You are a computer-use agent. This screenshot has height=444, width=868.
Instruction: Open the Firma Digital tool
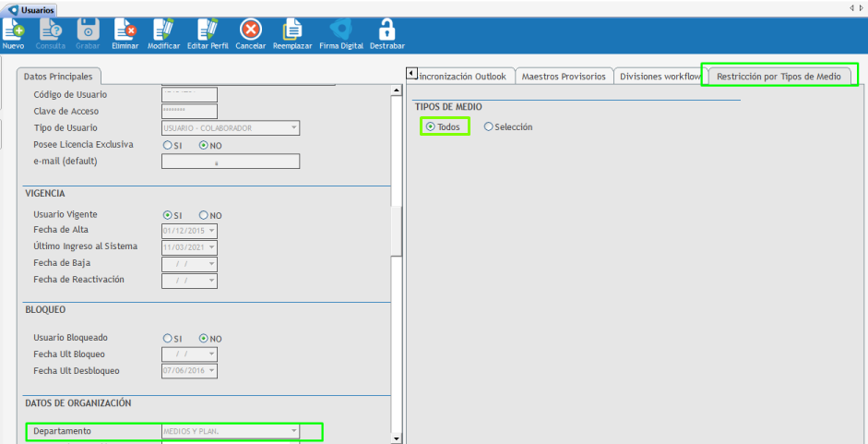(x=341, y=30)
